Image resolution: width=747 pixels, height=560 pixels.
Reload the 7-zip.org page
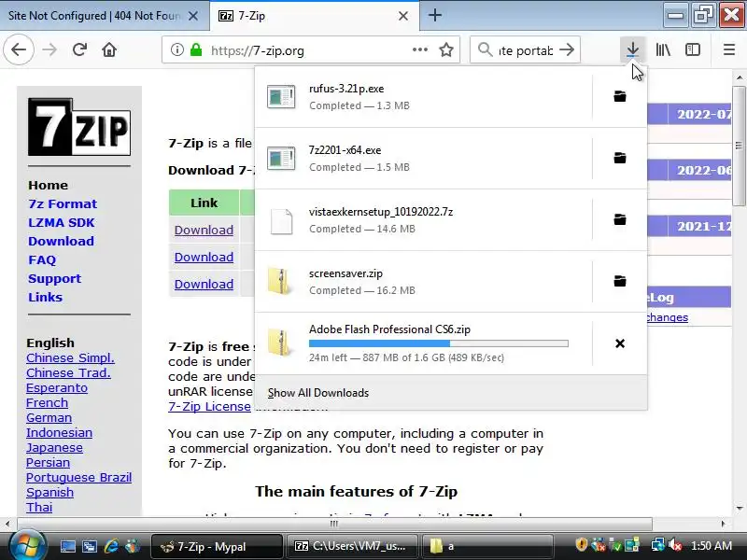[79, 49]
